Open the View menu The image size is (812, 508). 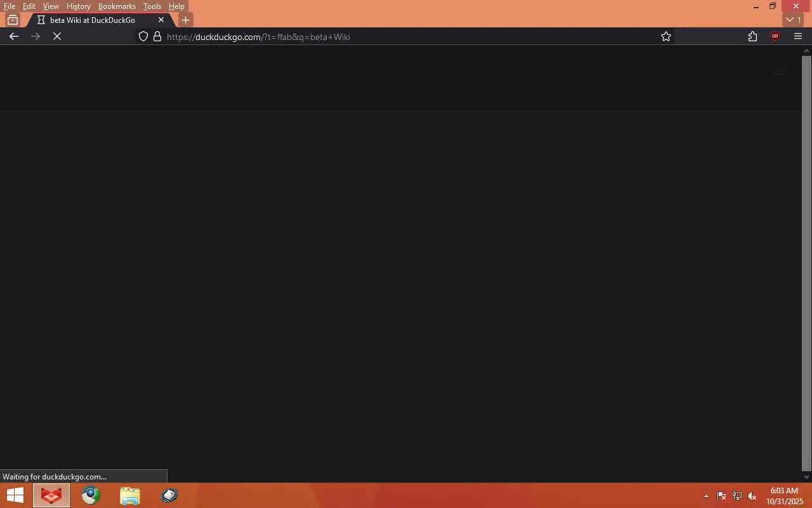click(x=51, y=6)
